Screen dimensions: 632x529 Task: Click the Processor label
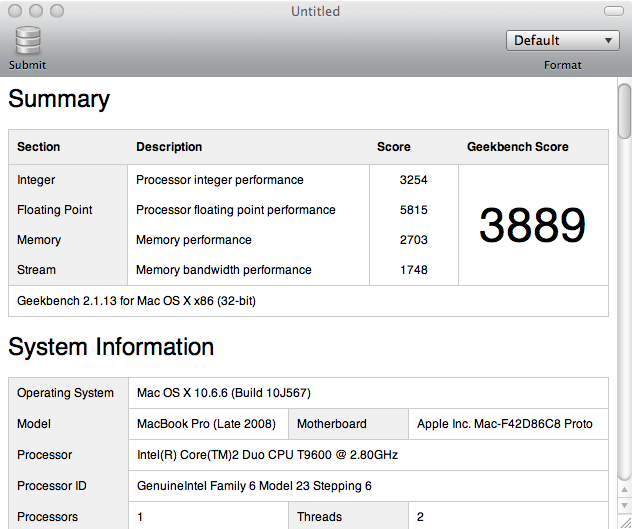(44, 455)
